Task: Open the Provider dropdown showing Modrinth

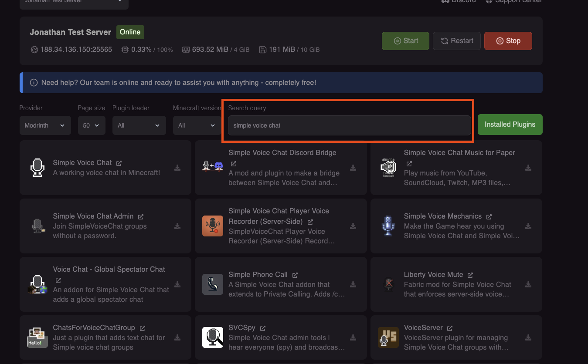Action: pos(45,125)
